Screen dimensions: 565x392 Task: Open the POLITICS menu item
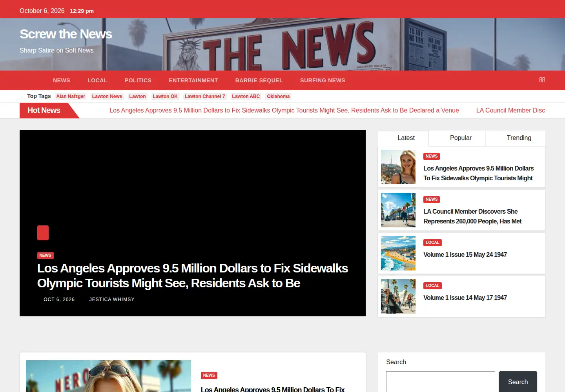(138, 80)
